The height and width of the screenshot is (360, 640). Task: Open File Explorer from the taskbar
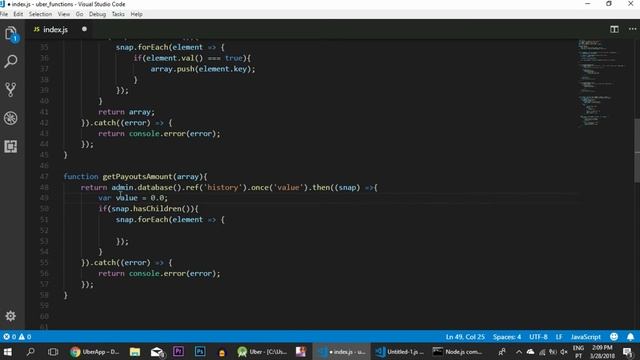pos(135,351)
